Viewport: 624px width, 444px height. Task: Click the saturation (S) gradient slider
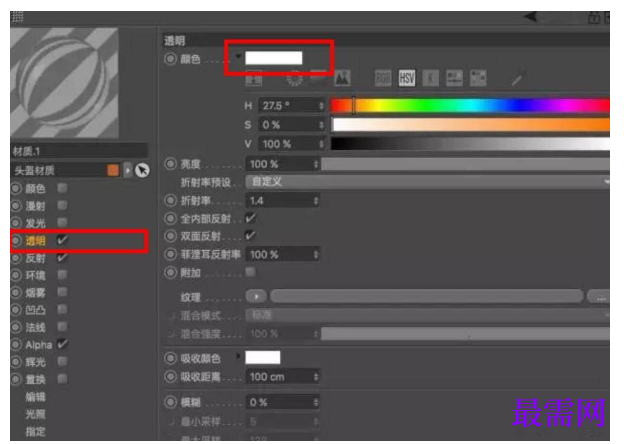coord(470,125)
